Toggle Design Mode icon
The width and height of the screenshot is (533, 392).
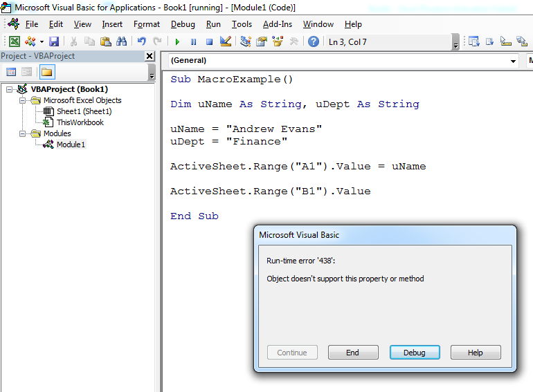click(226, 41)
